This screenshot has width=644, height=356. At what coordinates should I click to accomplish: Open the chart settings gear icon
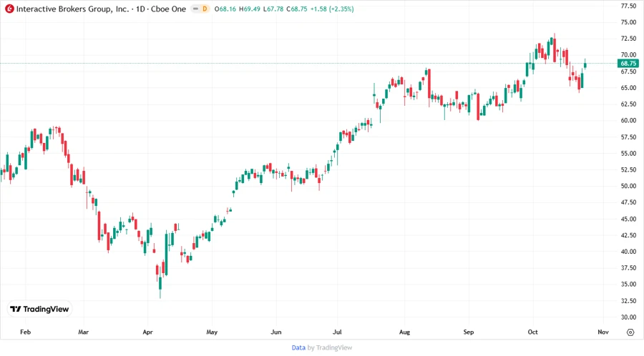pyautogui.click(x=630, y=332)
